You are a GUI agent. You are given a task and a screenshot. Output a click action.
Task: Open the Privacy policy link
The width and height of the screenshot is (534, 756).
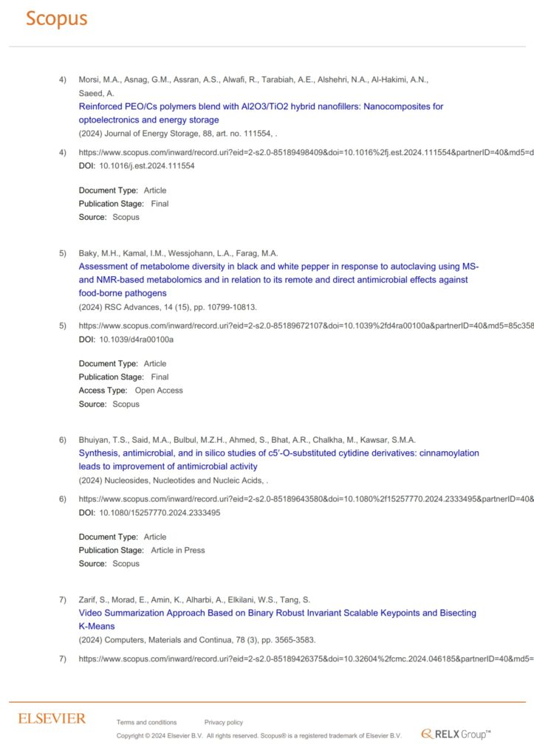[223, 722]
